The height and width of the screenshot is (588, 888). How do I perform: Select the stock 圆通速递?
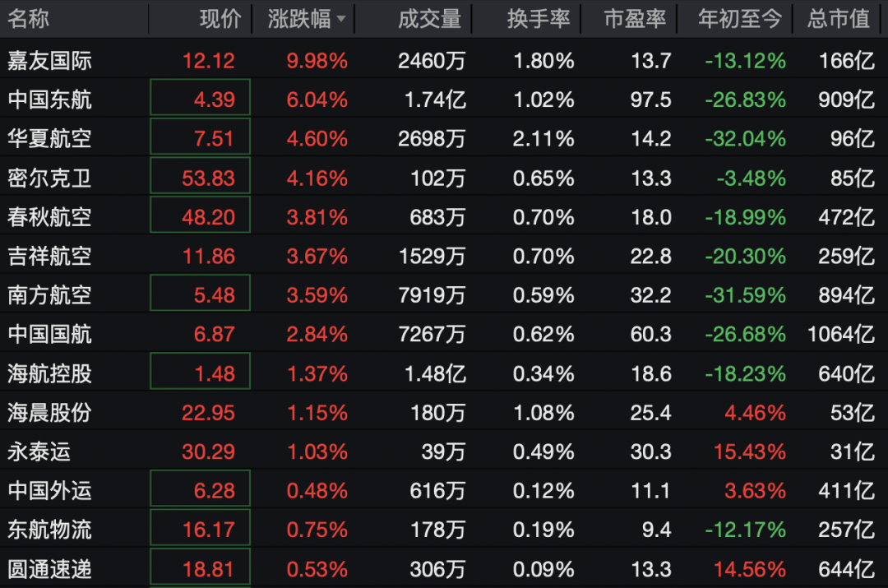pos(50,569)
